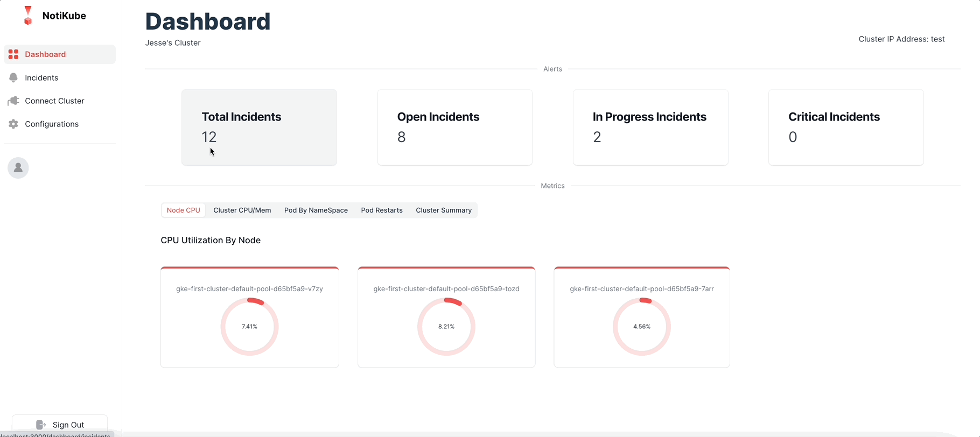This screenshot has width=980, height=437.
Task: Click the Sign Out door icon
Action: pos(41,425)
